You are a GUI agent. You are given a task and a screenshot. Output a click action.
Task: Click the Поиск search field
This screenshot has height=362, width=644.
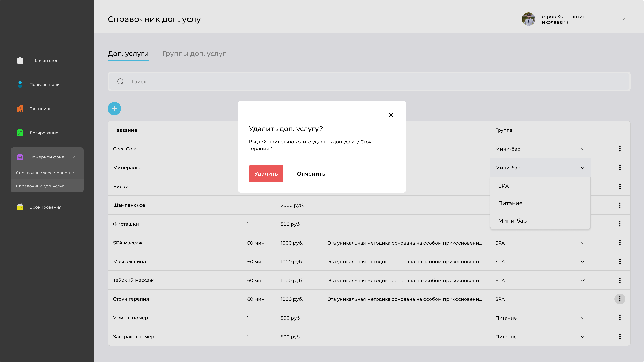(369, 81)
